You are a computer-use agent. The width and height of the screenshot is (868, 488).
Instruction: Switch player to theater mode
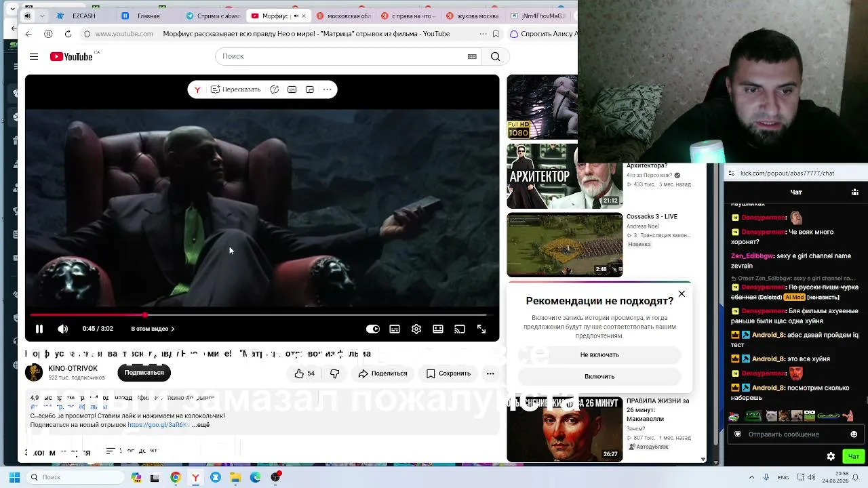coord(438,329)
